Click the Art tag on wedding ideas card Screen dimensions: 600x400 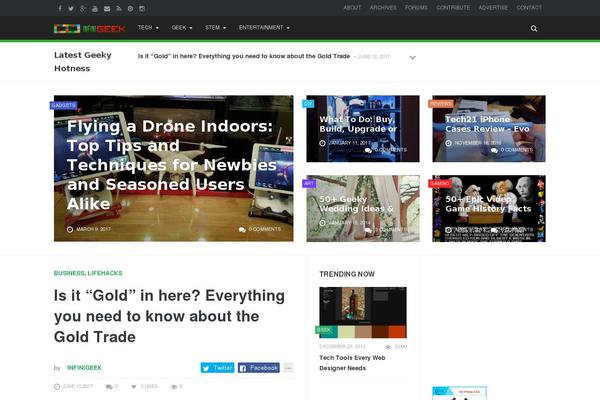pyautogui.click(x=308, y=184)
